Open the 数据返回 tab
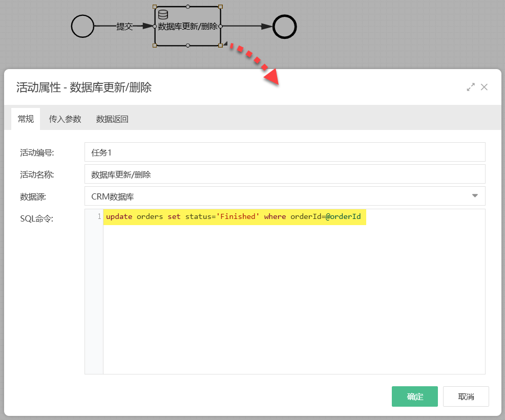This screenshot has height=420, width=505. [112, 119]
